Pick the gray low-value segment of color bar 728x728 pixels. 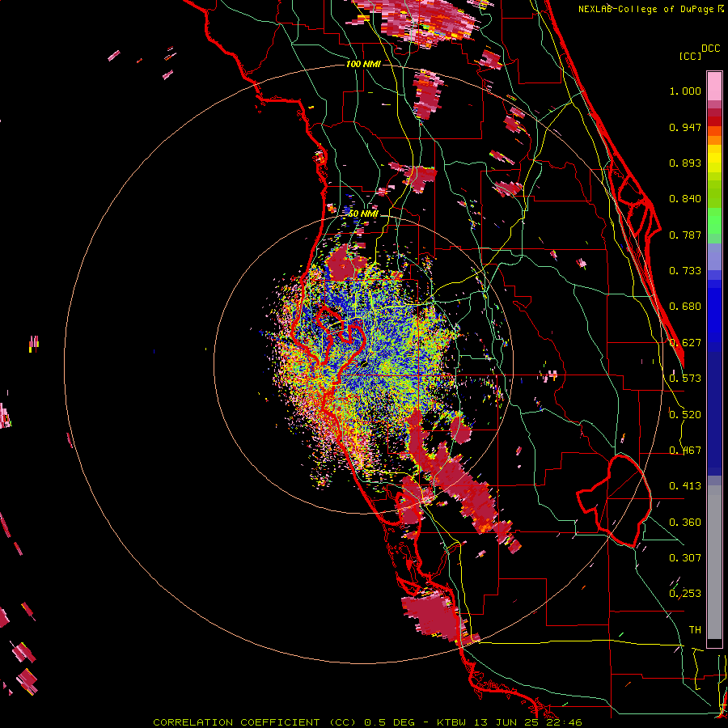pos(714,562)
